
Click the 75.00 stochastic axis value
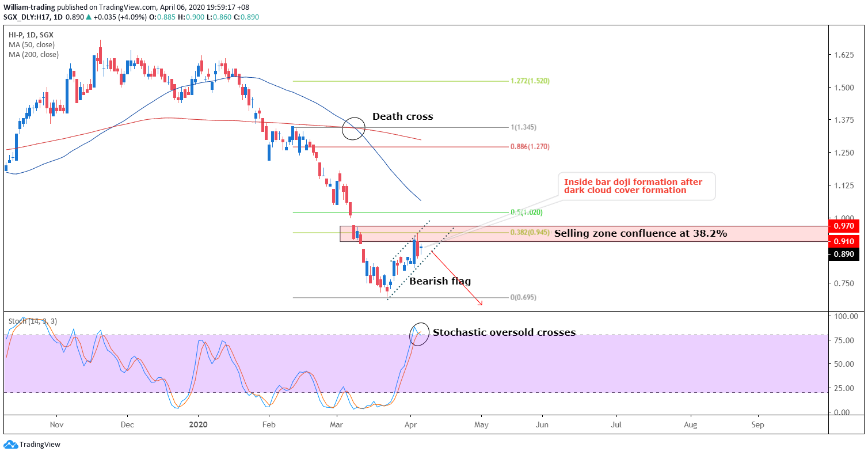(844, 340)
